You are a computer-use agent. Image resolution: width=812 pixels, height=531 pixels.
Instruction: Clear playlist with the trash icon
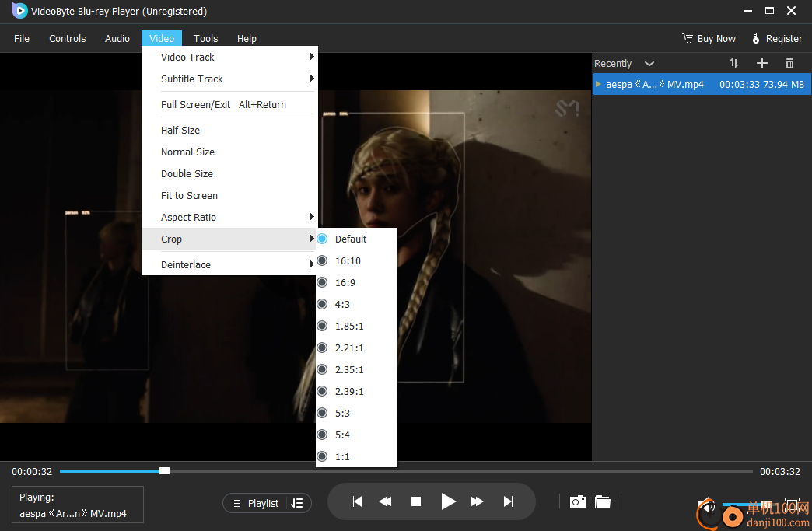tap(789, 63)
